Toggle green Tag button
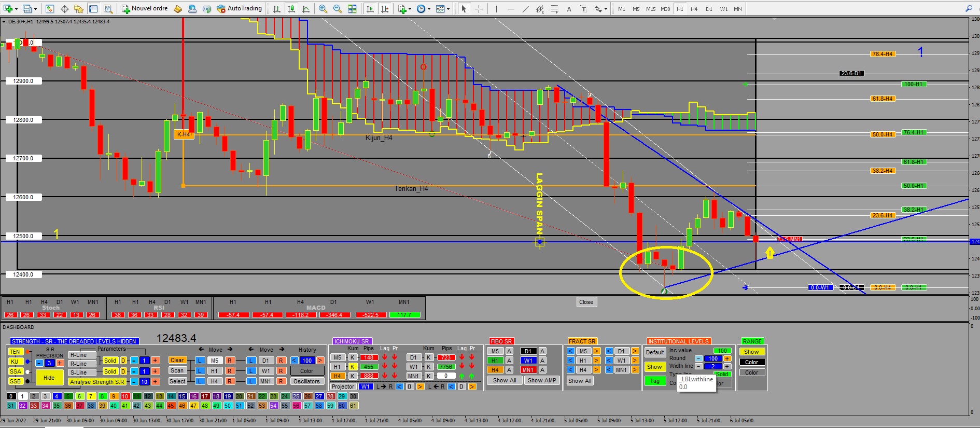The height and width of the screenshot is (428, 980). pyautogui.click(x=654, y=381)
